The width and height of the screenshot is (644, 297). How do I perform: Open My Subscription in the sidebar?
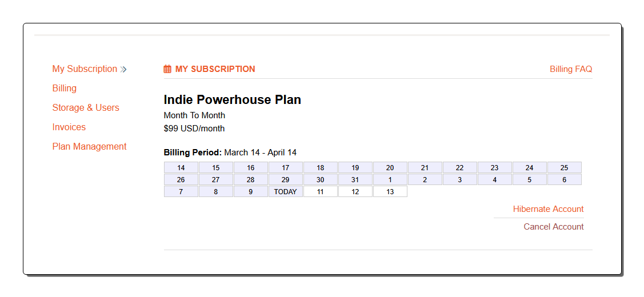coord(85,69)
